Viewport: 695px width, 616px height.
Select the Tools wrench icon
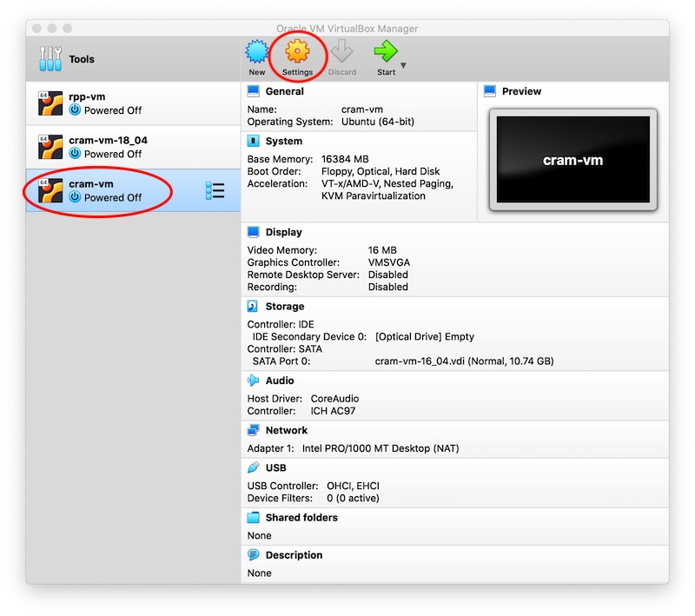point(51,60)
